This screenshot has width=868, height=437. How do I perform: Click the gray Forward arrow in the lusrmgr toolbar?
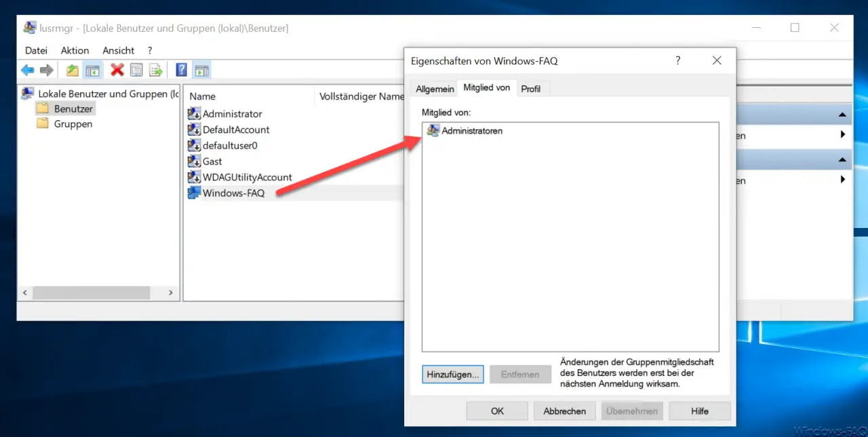[x=46, y=70]
